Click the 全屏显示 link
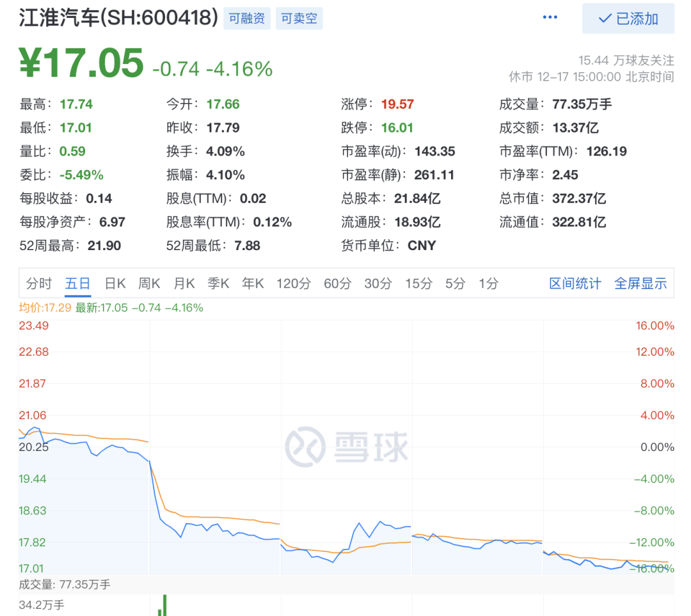Screen dimensions: 691x616 coord(640,283)
